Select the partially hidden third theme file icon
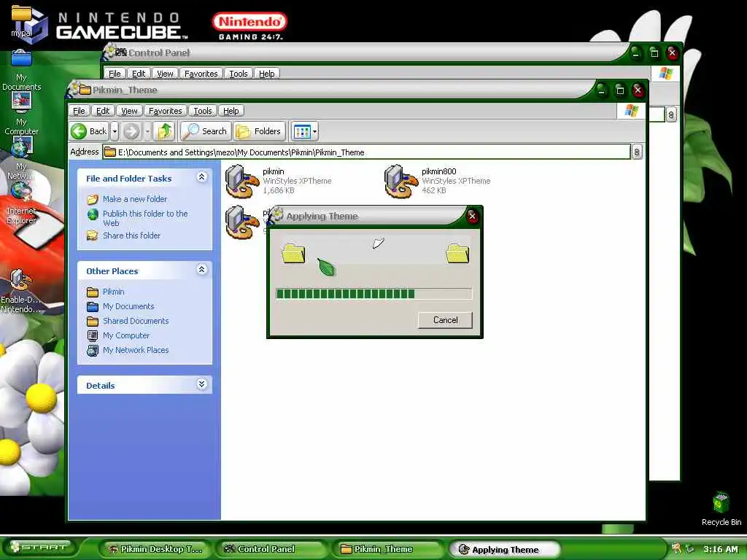The image size is (747, 560). pyautogui.click(x=242, y=222)
